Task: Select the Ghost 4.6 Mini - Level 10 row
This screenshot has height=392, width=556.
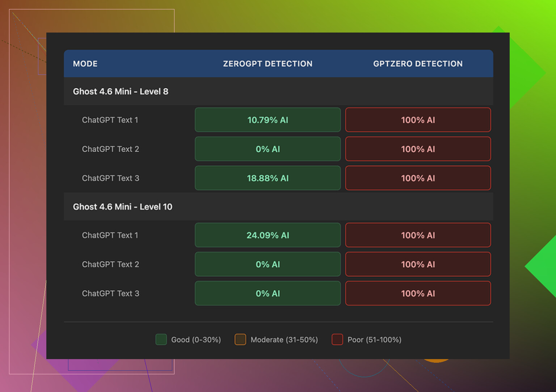Action: pyautogui.click(x=122, y=207)
